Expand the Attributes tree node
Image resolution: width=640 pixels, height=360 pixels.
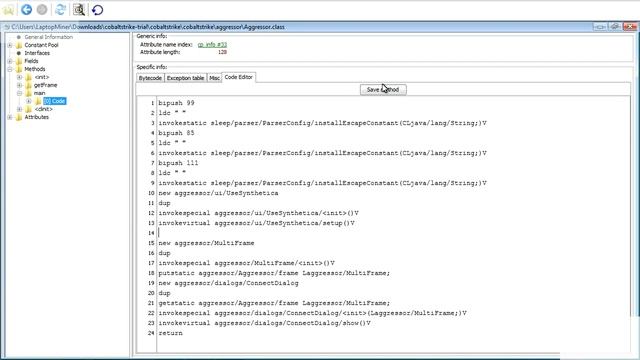[x=10, y=117]
